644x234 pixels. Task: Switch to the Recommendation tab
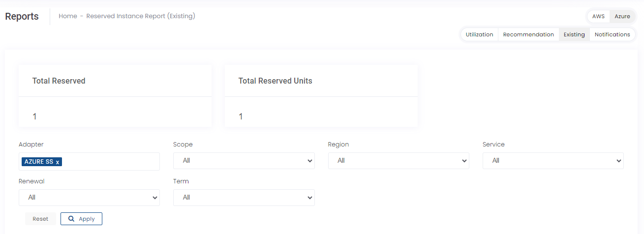click(528, 34)
